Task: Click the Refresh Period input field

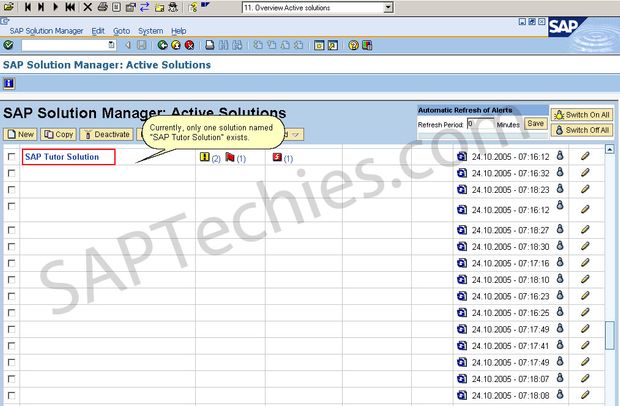Action: click(480, 124)
